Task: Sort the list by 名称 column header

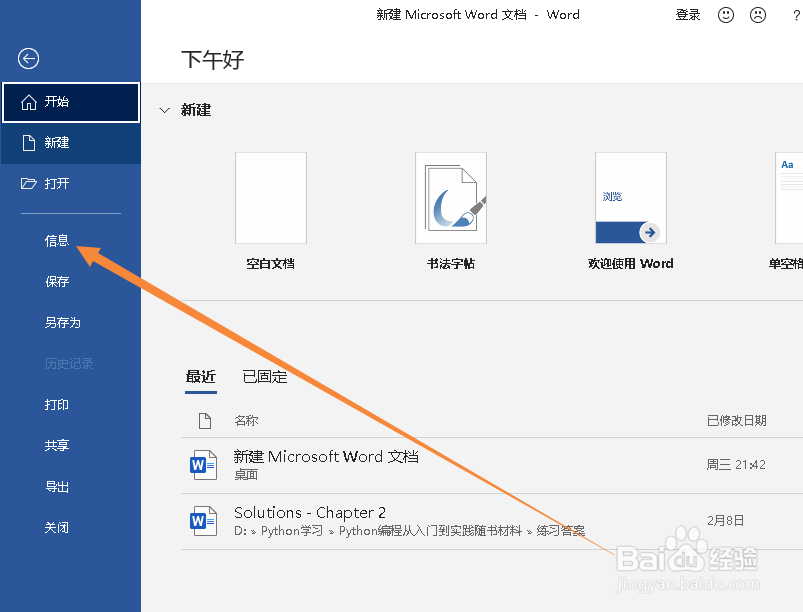Action: (x=246, y=420)
